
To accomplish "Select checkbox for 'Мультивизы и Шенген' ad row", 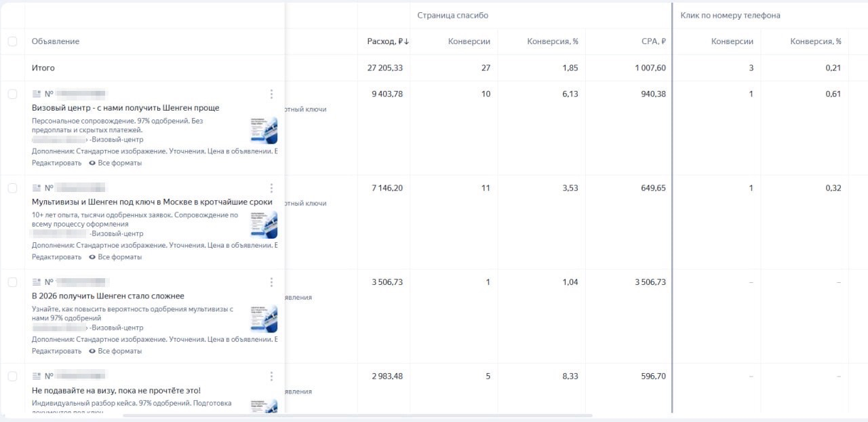I will coord(12,188).
